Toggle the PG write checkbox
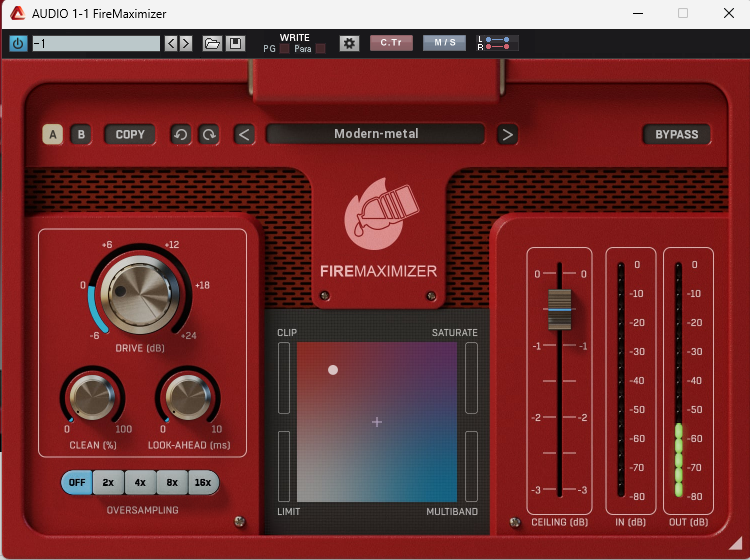Viewport: 750px width, 560px height. [x=285, y=48]
